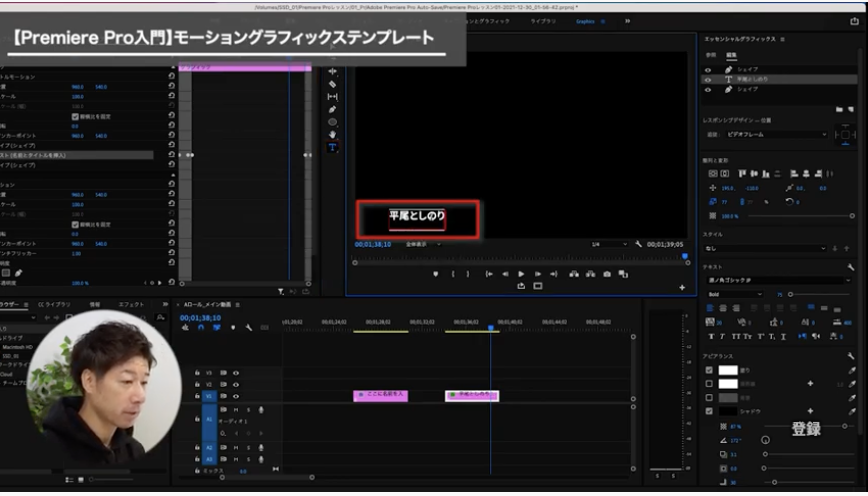Screen dimensions: 868x496
Task: Switch to the ライブラリ workspace tab
Action: [543, 22]
